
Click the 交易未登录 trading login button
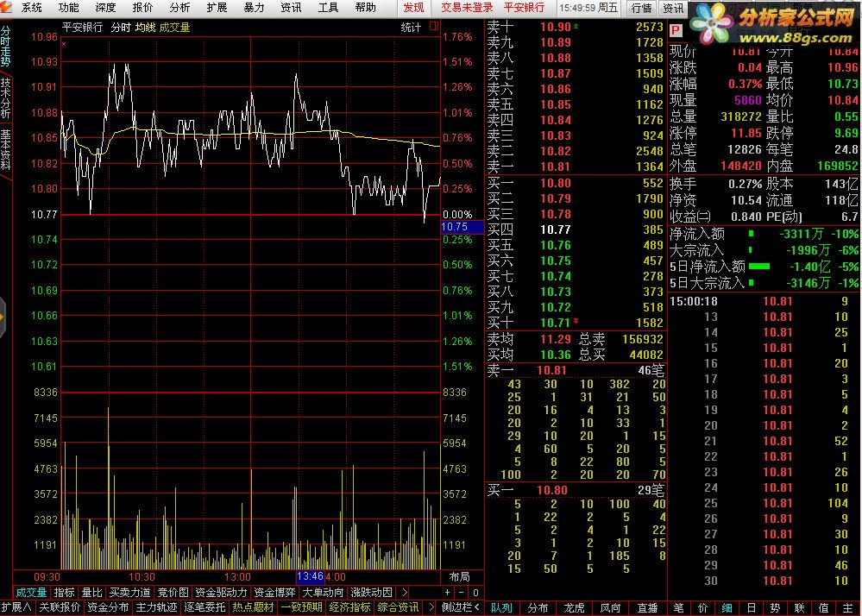(467, 7)
